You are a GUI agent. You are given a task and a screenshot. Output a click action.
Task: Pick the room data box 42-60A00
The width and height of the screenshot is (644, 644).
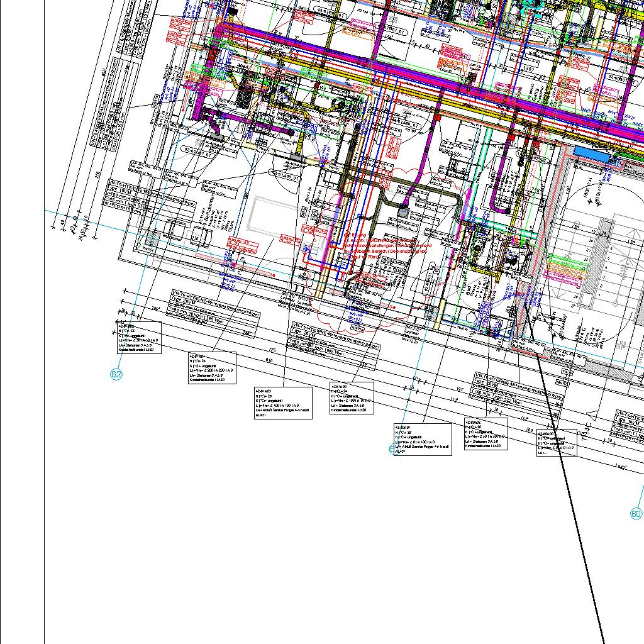[x=556, y=443]
